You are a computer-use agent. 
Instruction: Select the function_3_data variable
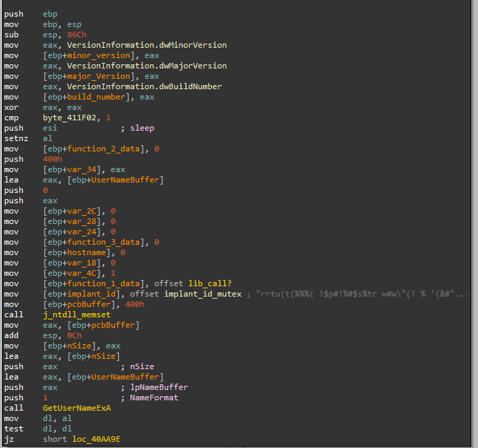104,242
